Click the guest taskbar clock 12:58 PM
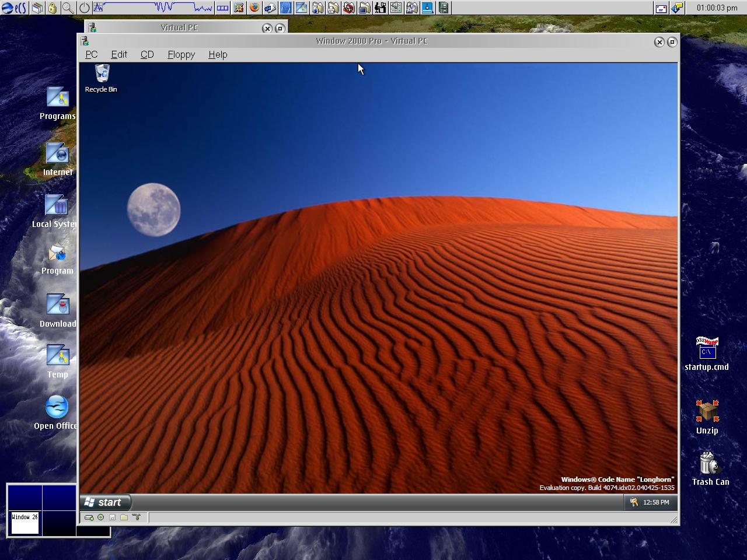The image size is (747, 560). (656, 502)
